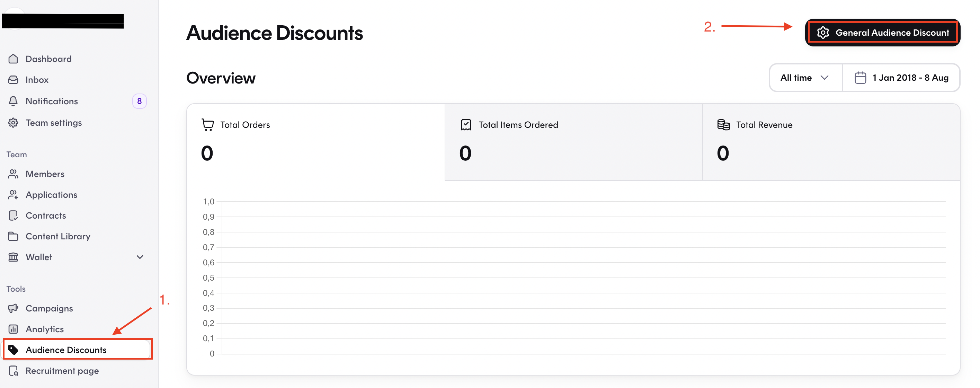Open the Analytics chart icon
Viewport: 980px width, 388px height.
[x=13, y=329]
